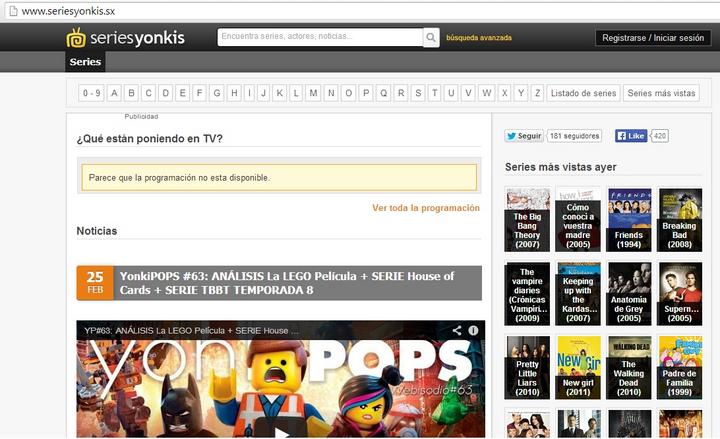720x439 pixels.
Task: Click the search magnifier icon
Action: [431, 38]
